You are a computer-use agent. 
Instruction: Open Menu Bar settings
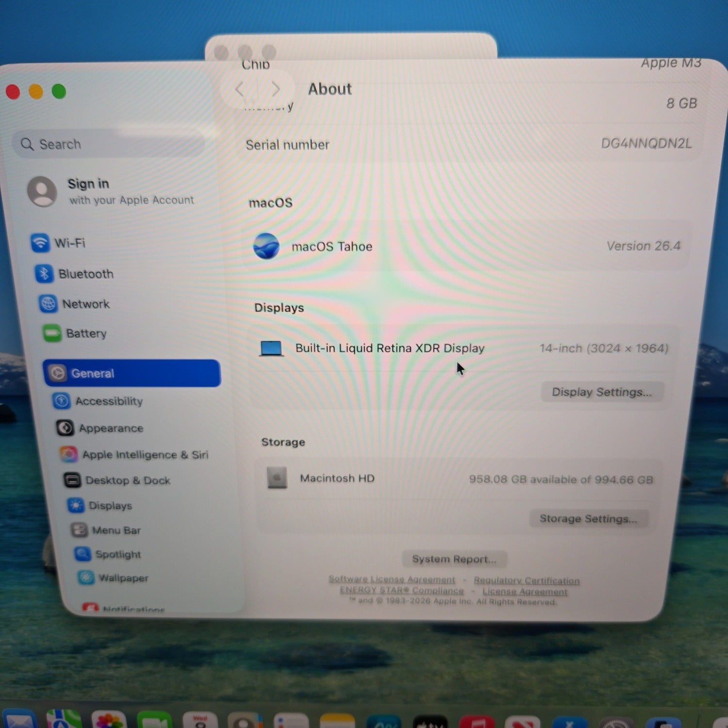(116, 530)
